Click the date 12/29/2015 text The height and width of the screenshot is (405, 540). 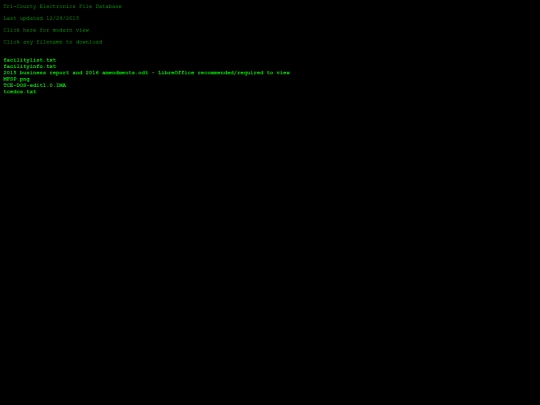(x=63, y=18)
